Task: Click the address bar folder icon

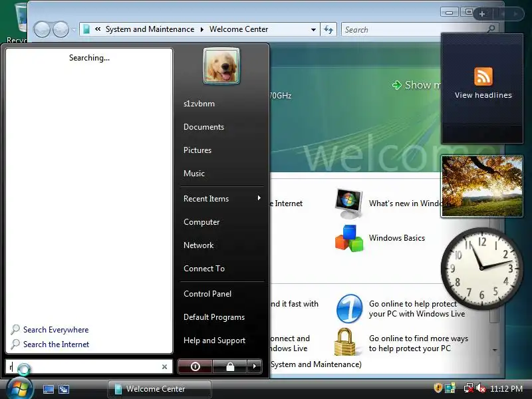Action: [x=86, y=29]
